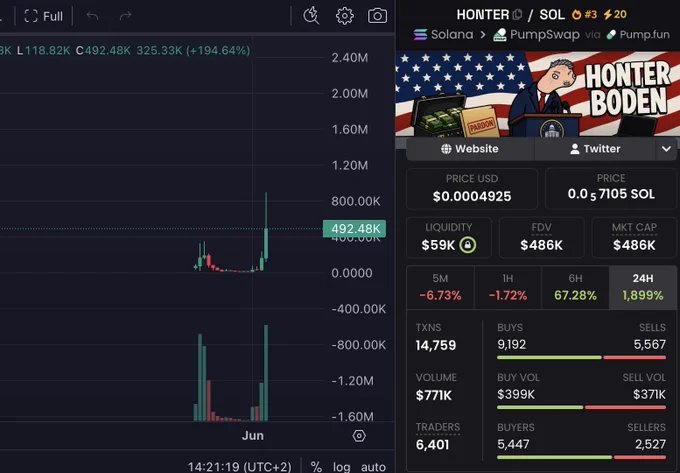Viewport: 680px width, 473px height.
Task: Expand more links chevron beside Twitter
Action: coord(666,149)
